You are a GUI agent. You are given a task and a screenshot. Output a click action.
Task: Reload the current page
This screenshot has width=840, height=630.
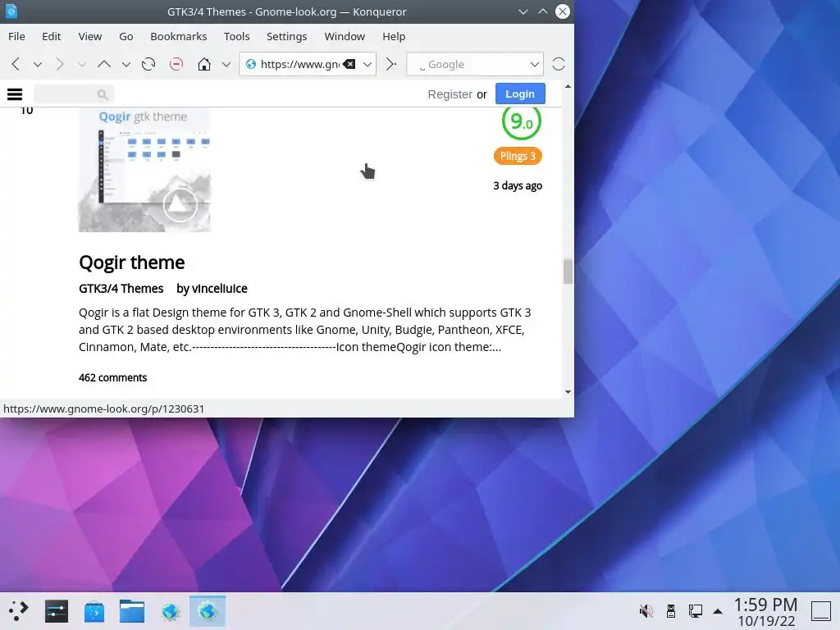tap(148, 64)
